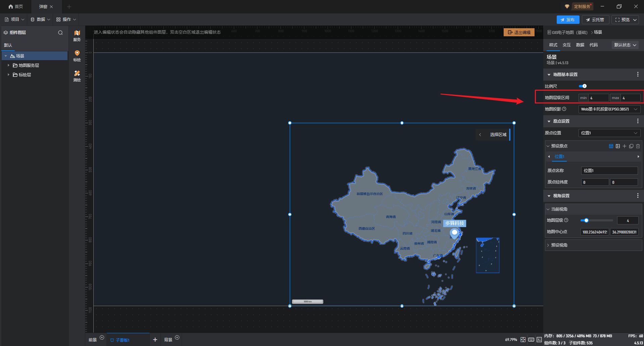Viewport: 644px width, 346px height.
Task: Select the 标绘 marker tool icon
Action: (77, 55)
